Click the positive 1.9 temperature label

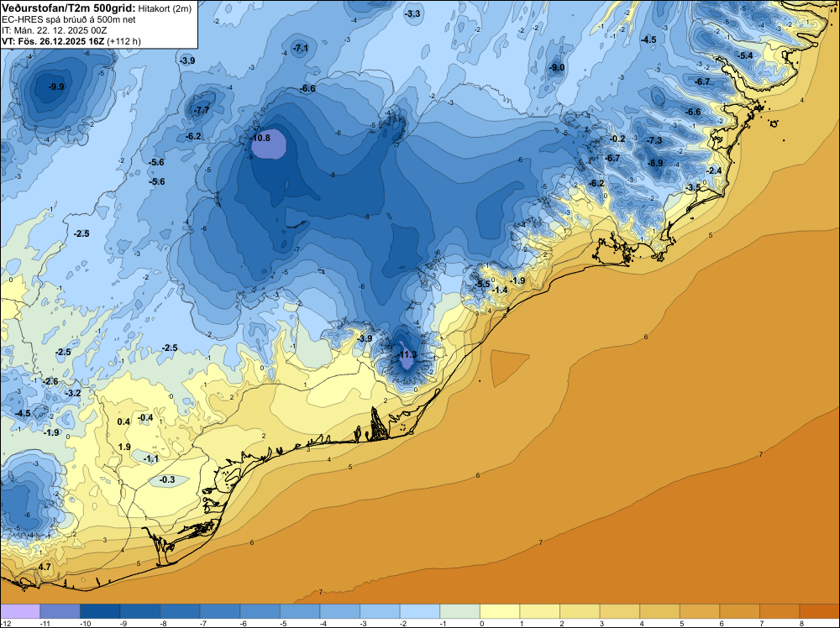point(124,447)
